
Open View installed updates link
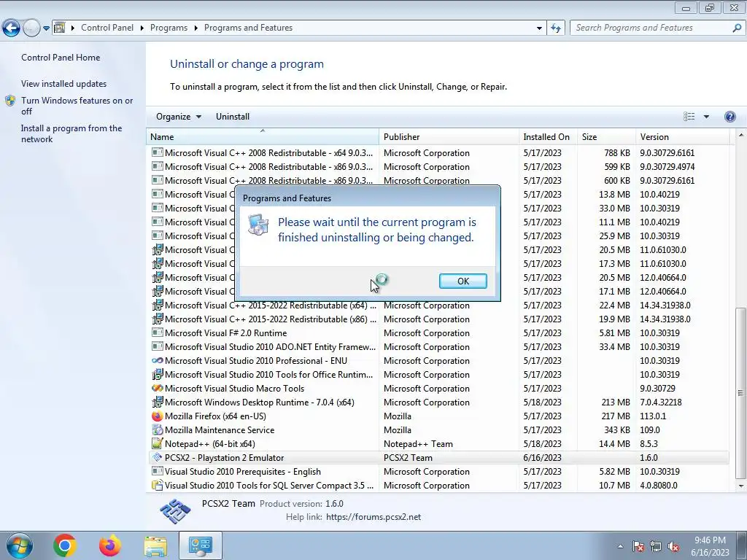(64, 83)
